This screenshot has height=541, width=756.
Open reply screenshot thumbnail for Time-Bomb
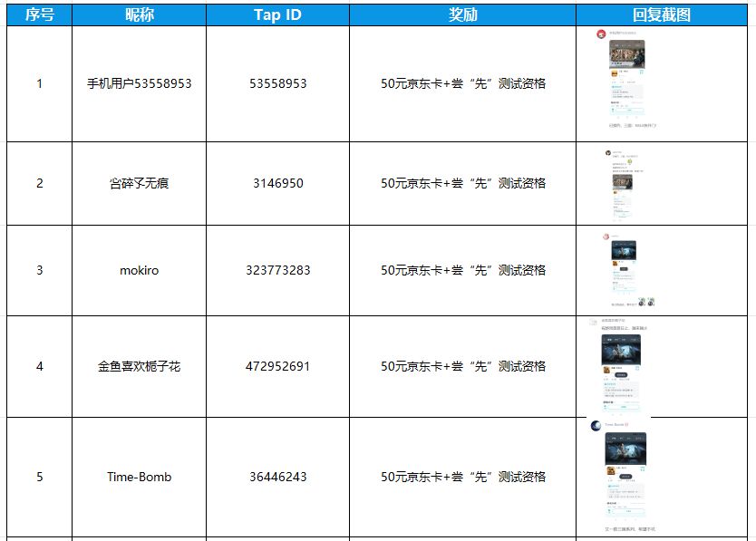point(623,476)
